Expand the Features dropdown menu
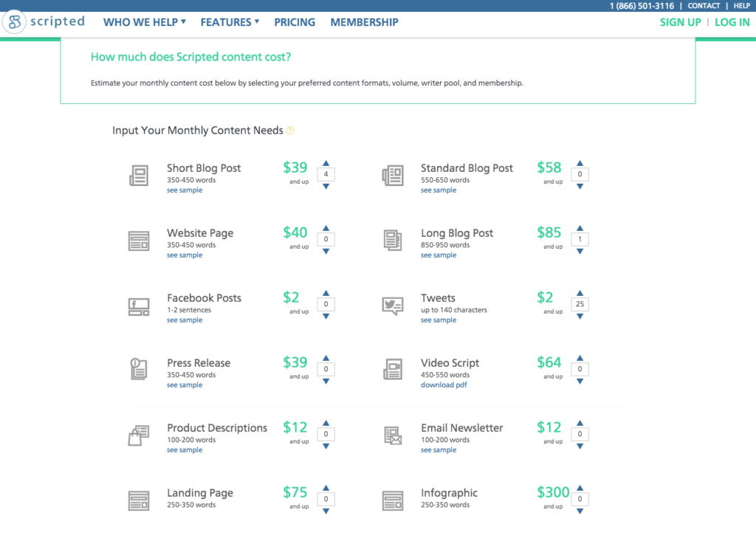This screenshot has height=535, width=756. pos(230,22)
